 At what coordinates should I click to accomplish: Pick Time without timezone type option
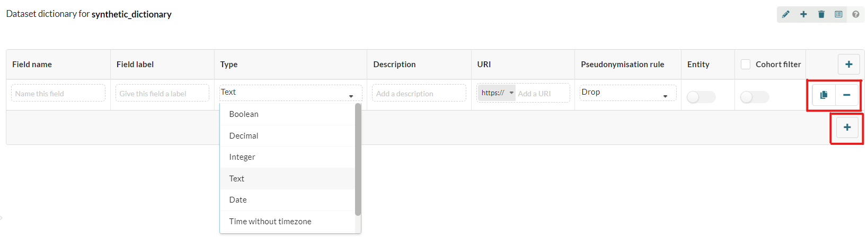point(270,222)
